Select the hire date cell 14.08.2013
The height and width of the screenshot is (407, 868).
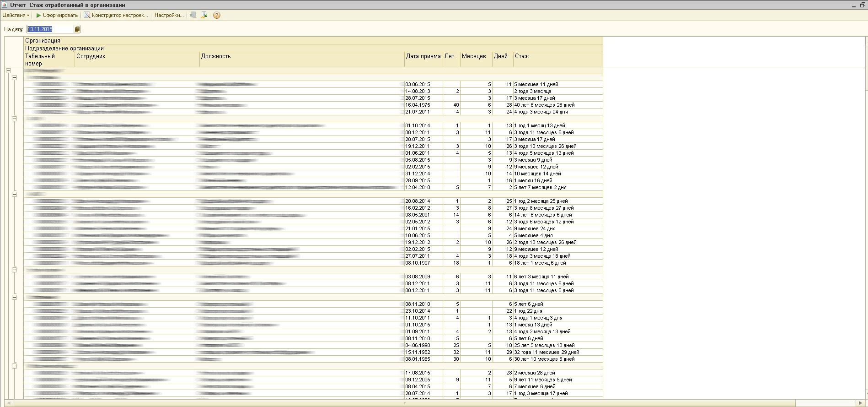(423, 92)
